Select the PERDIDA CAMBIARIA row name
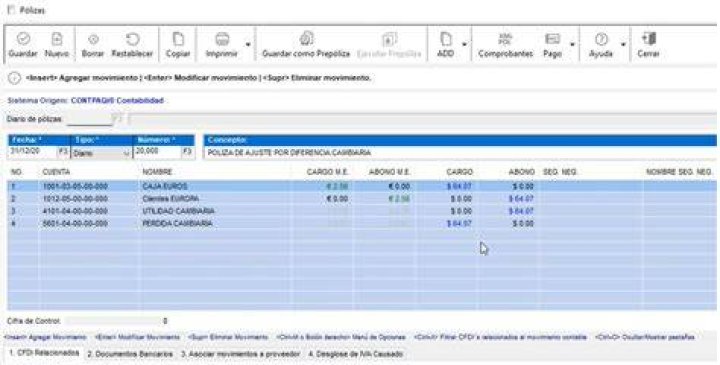 [177, 224]
